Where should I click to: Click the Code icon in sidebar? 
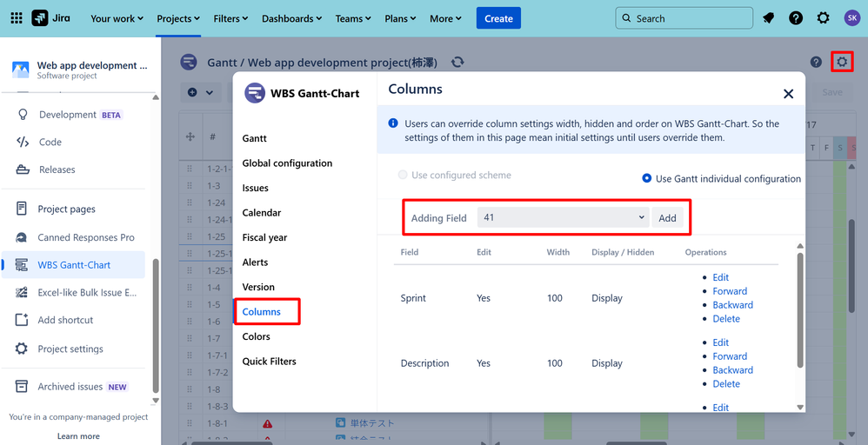coord(23,143)
